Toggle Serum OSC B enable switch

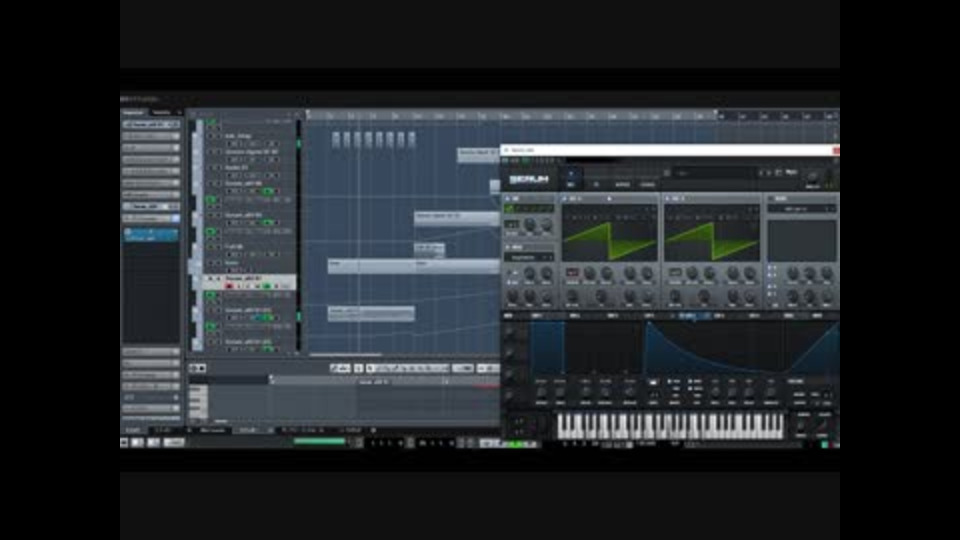click(667, 199)
